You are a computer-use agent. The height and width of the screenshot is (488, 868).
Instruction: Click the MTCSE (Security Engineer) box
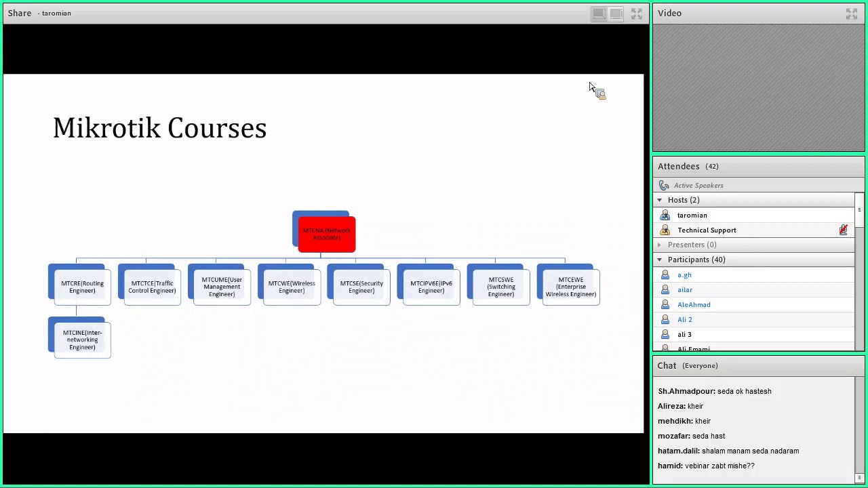point(361,287)
